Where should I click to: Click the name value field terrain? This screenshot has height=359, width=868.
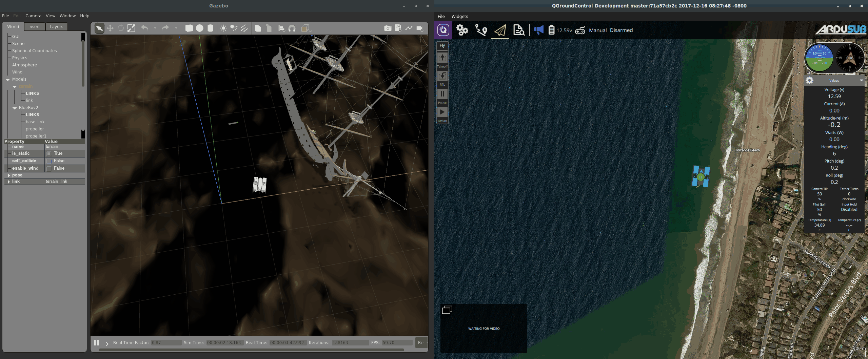click(x=64, y=147)
